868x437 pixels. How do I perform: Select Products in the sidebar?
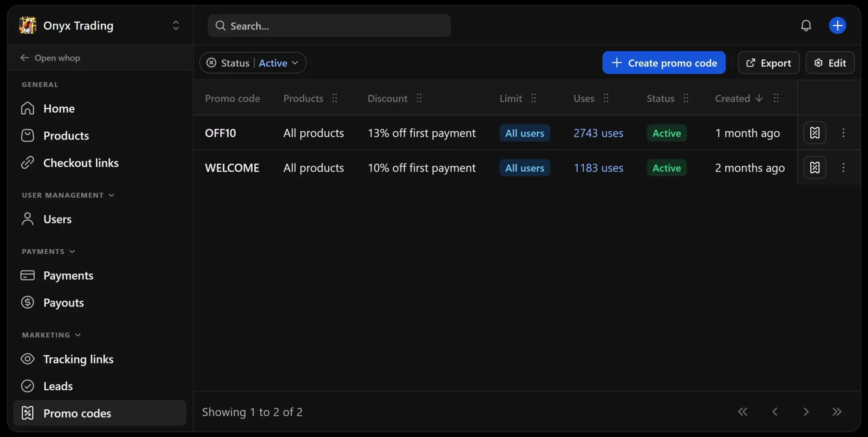point(66,135)
